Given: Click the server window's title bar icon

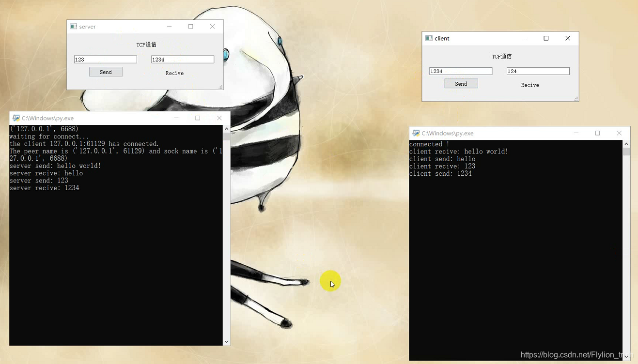Looking at the screenshot, I should [x=73, y=26].
